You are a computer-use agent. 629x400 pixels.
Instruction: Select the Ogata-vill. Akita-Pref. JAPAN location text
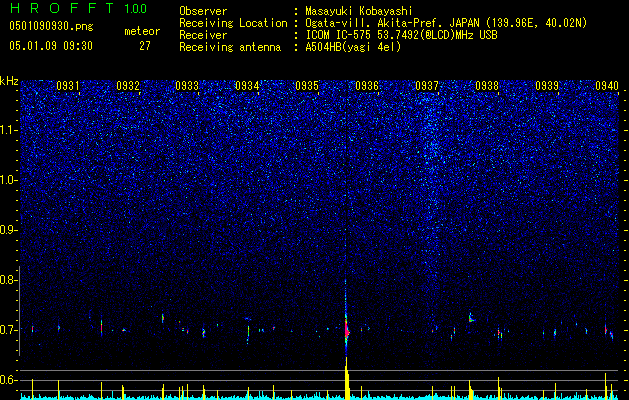click(x=446, y=23)
